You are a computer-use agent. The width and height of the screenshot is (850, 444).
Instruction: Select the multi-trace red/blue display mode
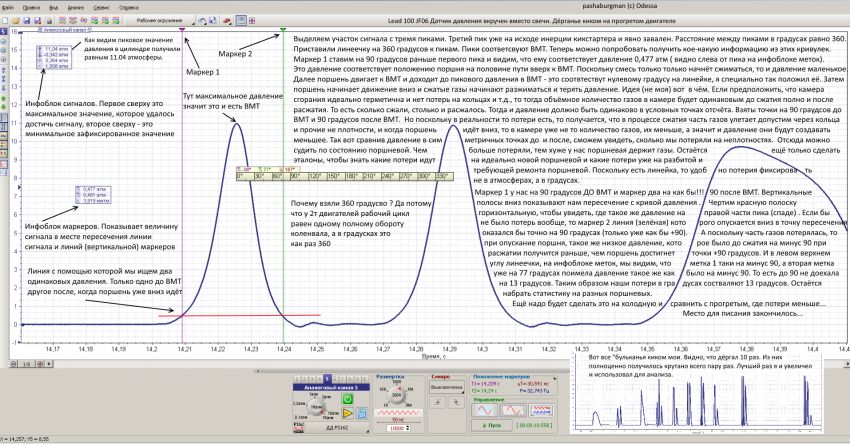pyautogui.click(x=542, y=410)
